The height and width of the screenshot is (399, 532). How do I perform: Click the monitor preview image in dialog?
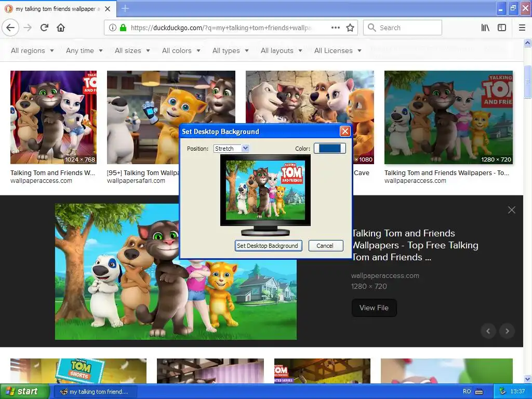click(265, 190)
